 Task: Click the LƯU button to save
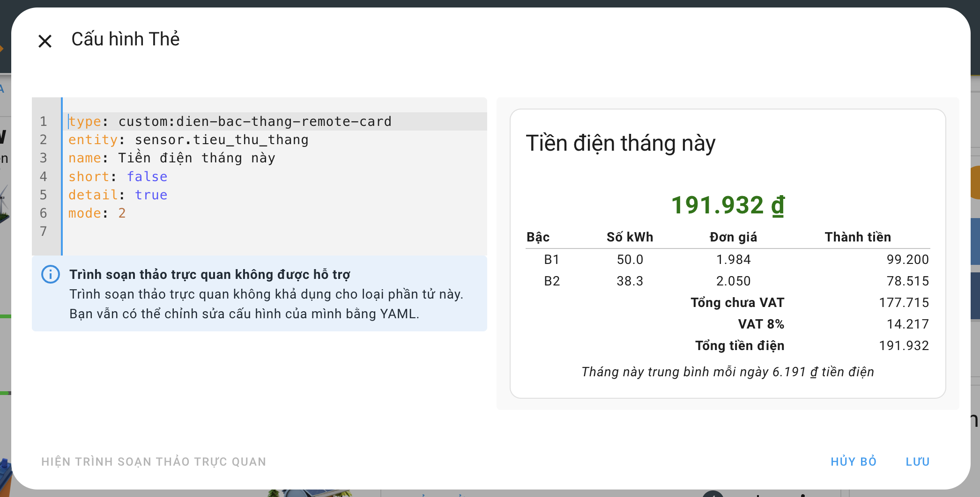pos(917,461)
